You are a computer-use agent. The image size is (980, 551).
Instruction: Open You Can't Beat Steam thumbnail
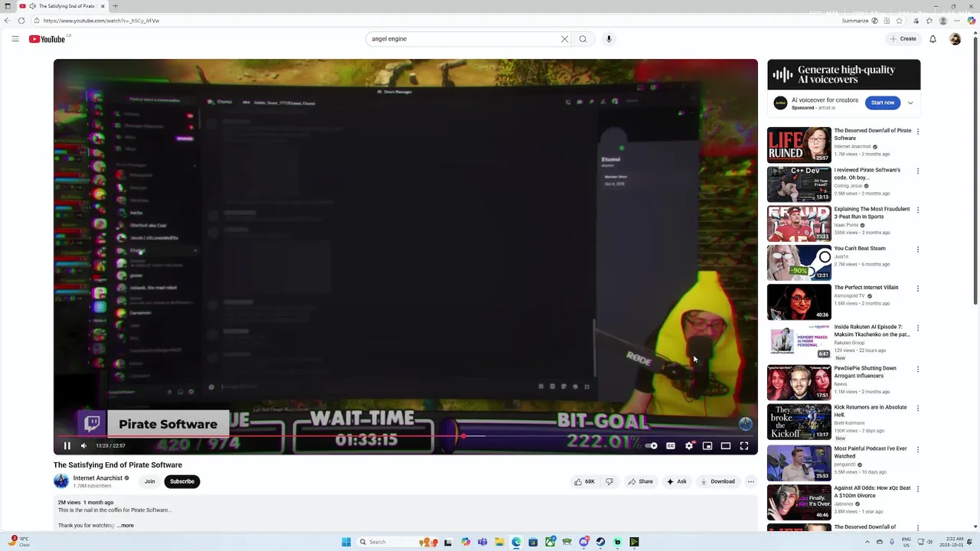tap(799, 262)
